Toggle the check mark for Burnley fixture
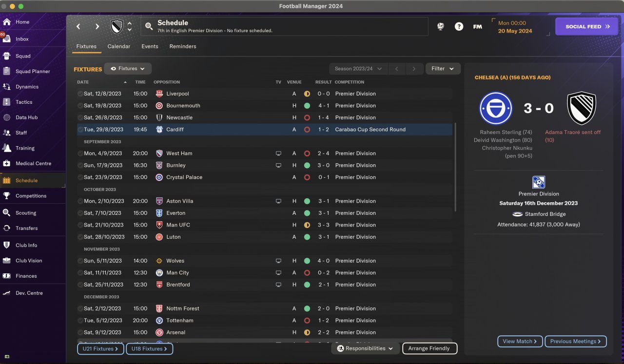The image size is (624, 364). (80, 165)
